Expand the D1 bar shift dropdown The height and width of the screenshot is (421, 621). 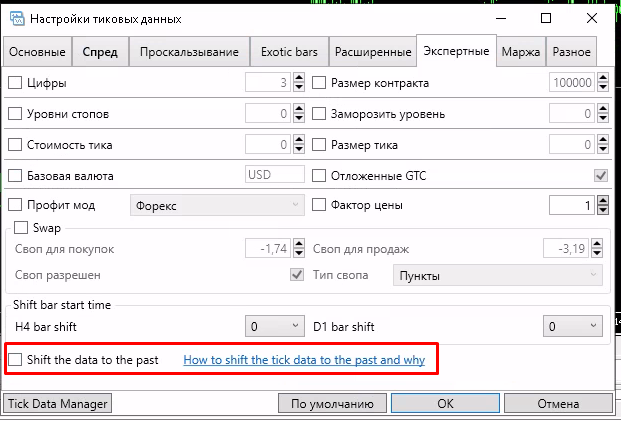click(573, 326)
